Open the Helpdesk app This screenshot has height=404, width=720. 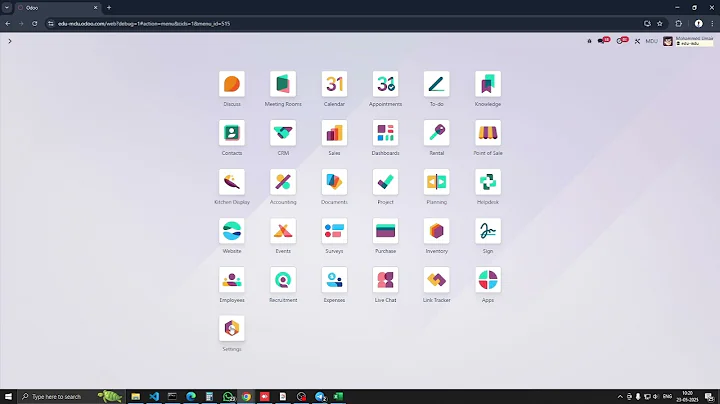[488, 182]
